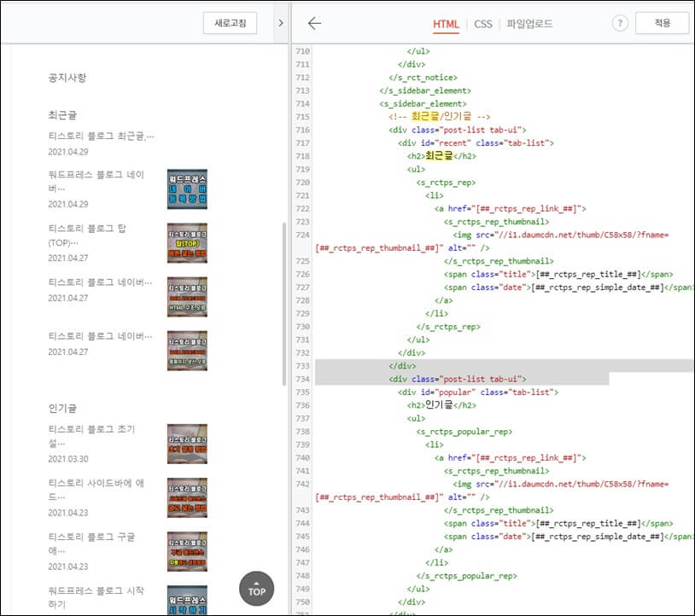Go back using the left arrow icon
Screen dimensions: 695x616
point(314,23)
